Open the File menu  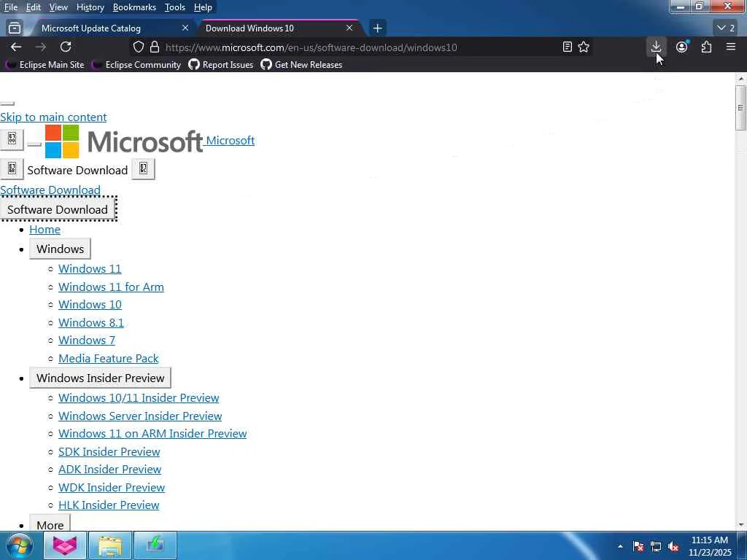coord(10,7)
